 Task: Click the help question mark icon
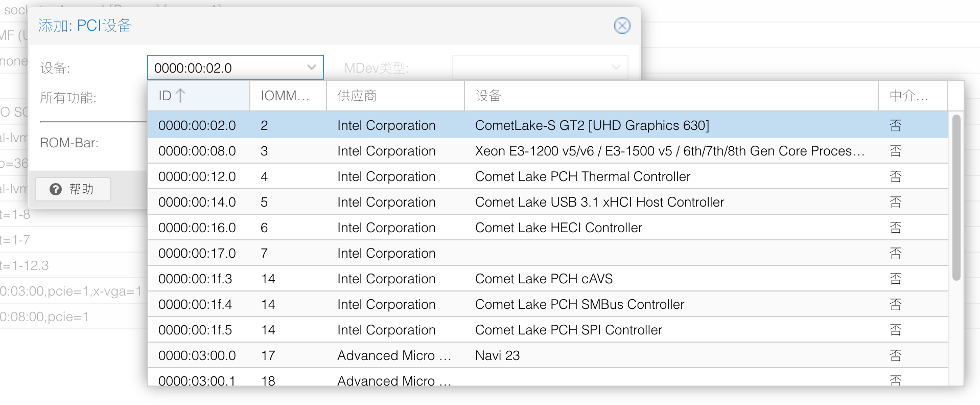56,189
